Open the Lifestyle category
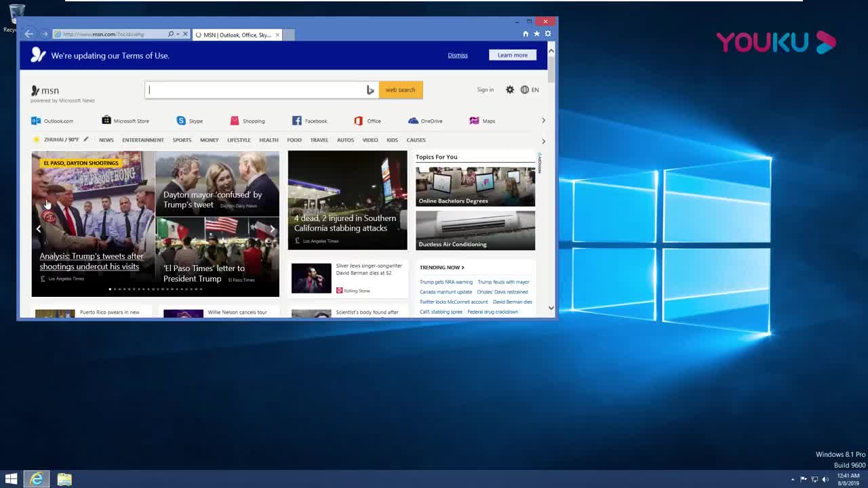Image resolution: width=868 pixels, height=488 pixels. tap(239, 140)
